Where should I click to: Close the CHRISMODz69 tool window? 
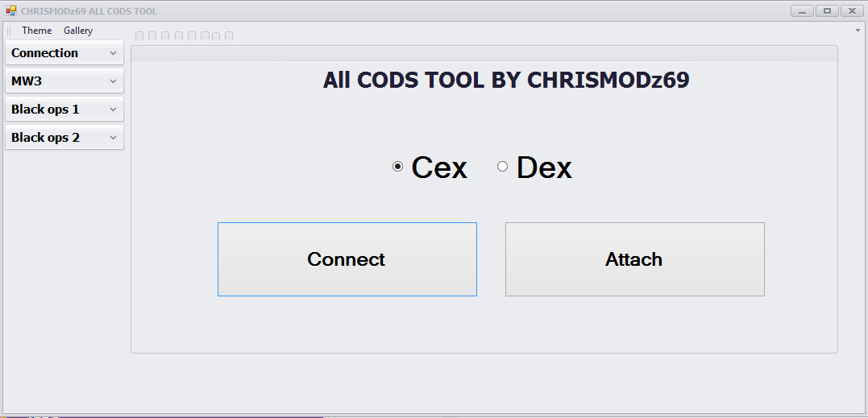pyautogui.click(x=852, y=11)
